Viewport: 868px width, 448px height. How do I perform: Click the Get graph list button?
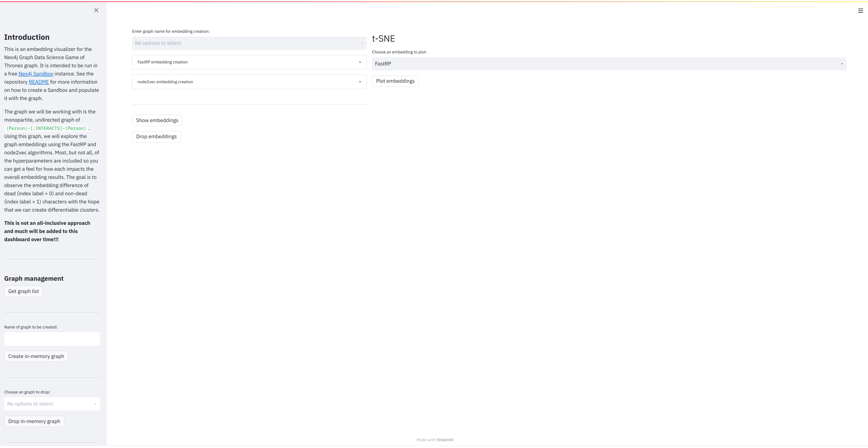(x=23, y=291)
